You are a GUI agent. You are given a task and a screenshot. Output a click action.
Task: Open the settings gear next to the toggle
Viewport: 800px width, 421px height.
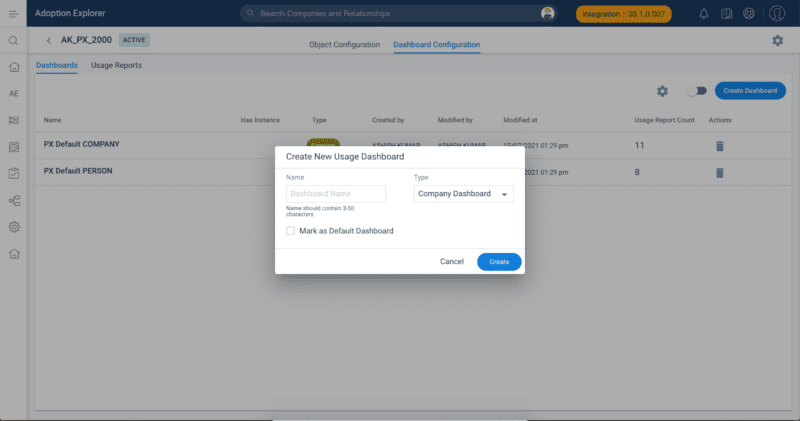(x=662, y=91)
